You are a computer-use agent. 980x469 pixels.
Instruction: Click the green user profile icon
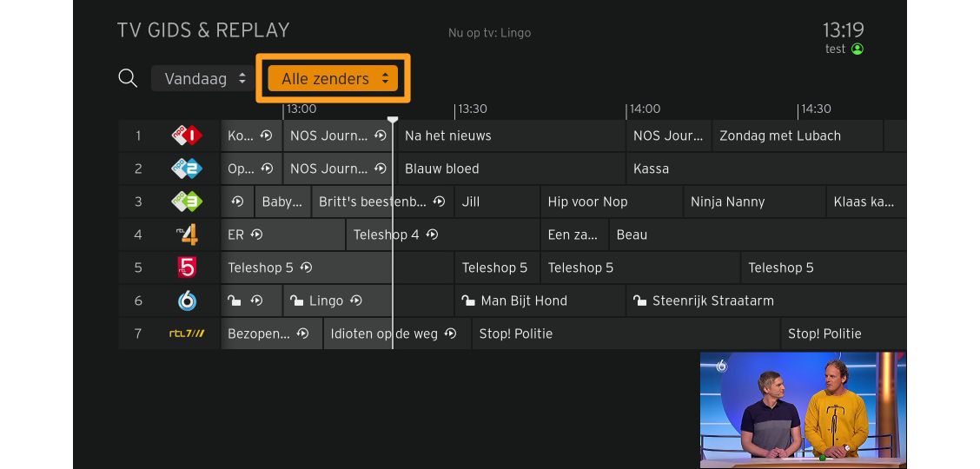[x=857, y=50]
